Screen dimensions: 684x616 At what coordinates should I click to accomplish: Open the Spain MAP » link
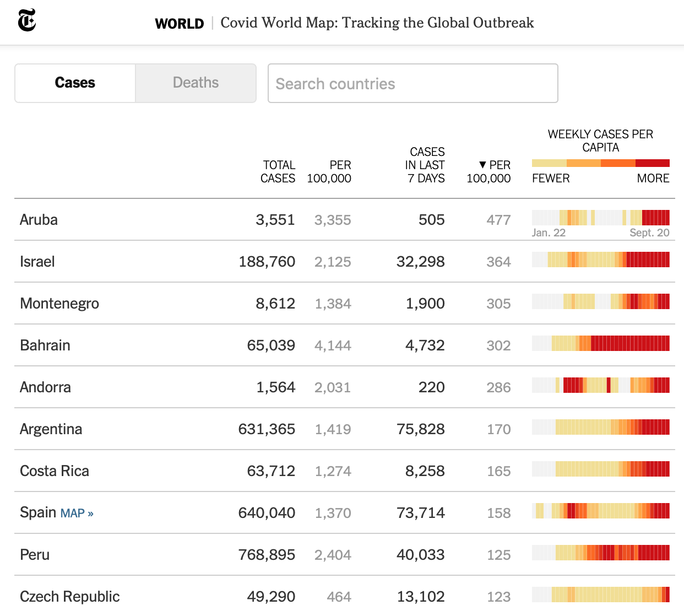click(77, 514)
